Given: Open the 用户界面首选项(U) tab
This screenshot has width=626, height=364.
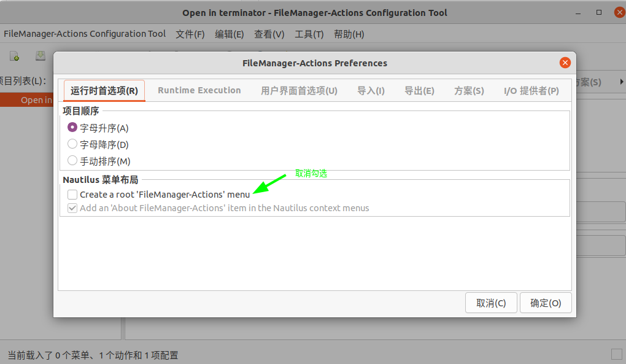Looking at the screenshot, I should point(299,91).
